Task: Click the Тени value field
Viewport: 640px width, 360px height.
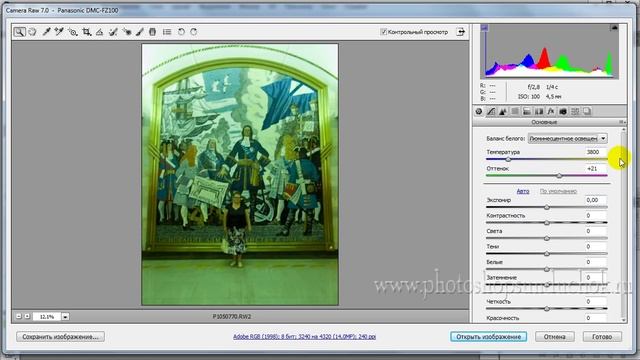Action: (x=596, y=247)
